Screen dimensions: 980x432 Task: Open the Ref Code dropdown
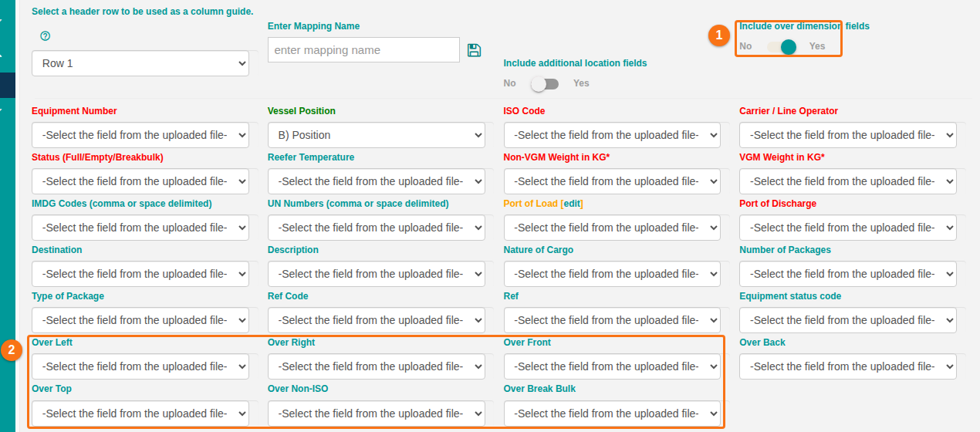(377, 320)
